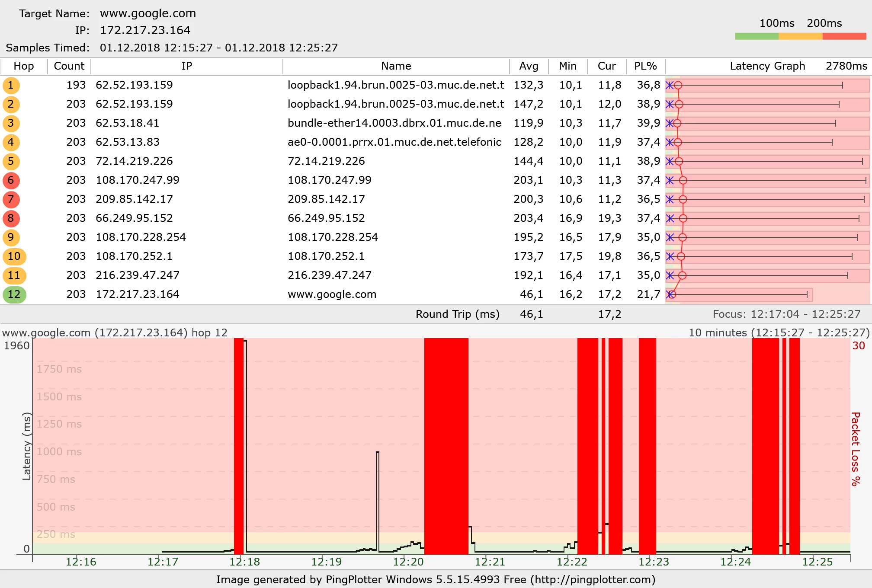Click the hop 3 orange circle icon
872x588 pixels.
11,123
